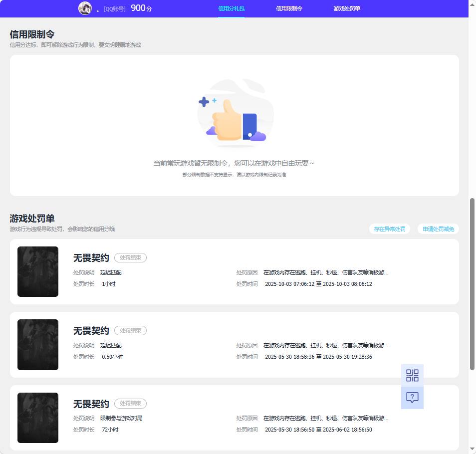Click game thumbnail of 72小时 penalty card
476x454 pixels.
click(x=38, y=418)
